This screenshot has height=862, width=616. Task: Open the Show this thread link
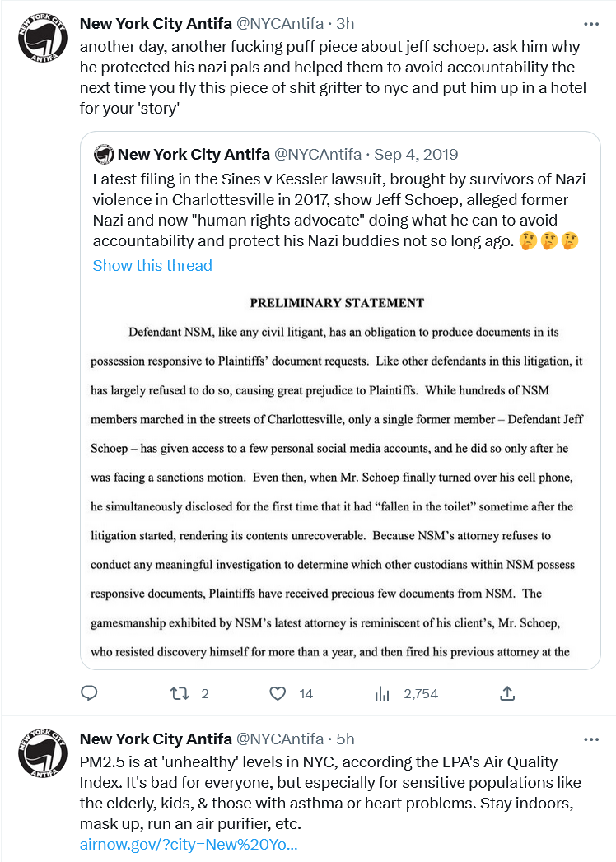pos(152,265)
